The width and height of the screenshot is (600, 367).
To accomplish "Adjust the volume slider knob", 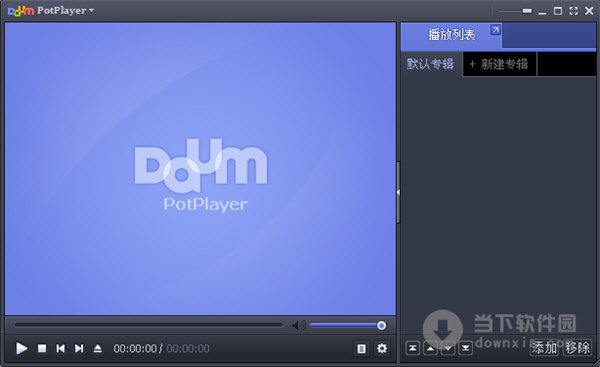I will [381, 325].
